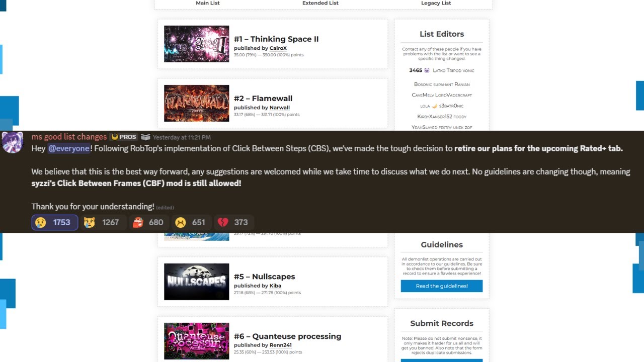Click the Quanteuse processing points text

click(x=268, y=352)
